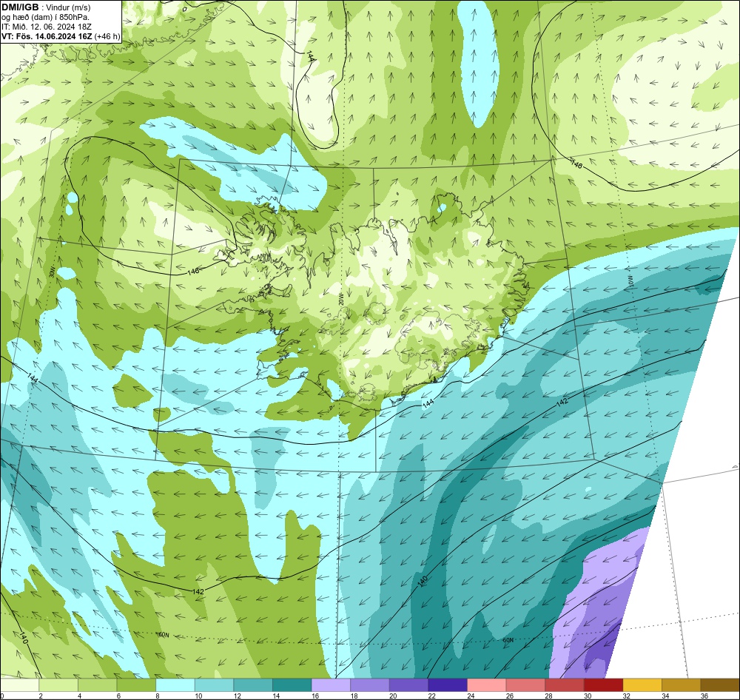Select the 'VT: Fös. 14.06.2024 16Z' valid time line
Screen dimensions: 740x700
coord(47,36)
